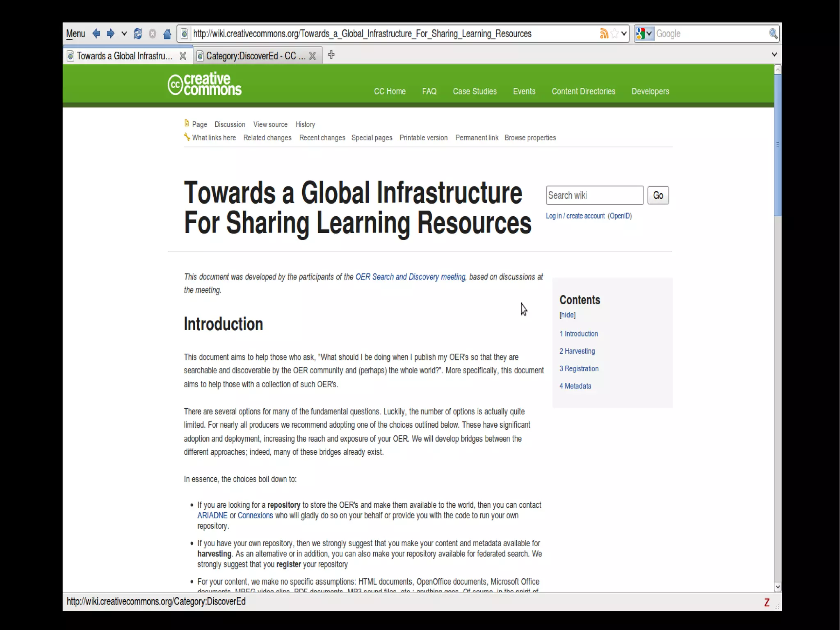The height and width of the screenshot is (630, 840).
Task: Switch to the Category:DiscoverEd tab
Action: tap(254, 56)
